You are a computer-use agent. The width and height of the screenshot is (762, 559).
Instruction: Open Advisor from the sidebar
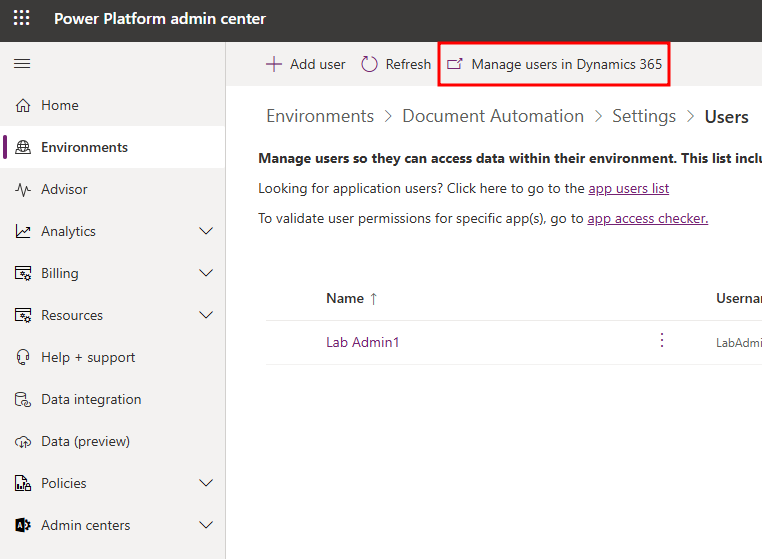click(x=113, y=189)
